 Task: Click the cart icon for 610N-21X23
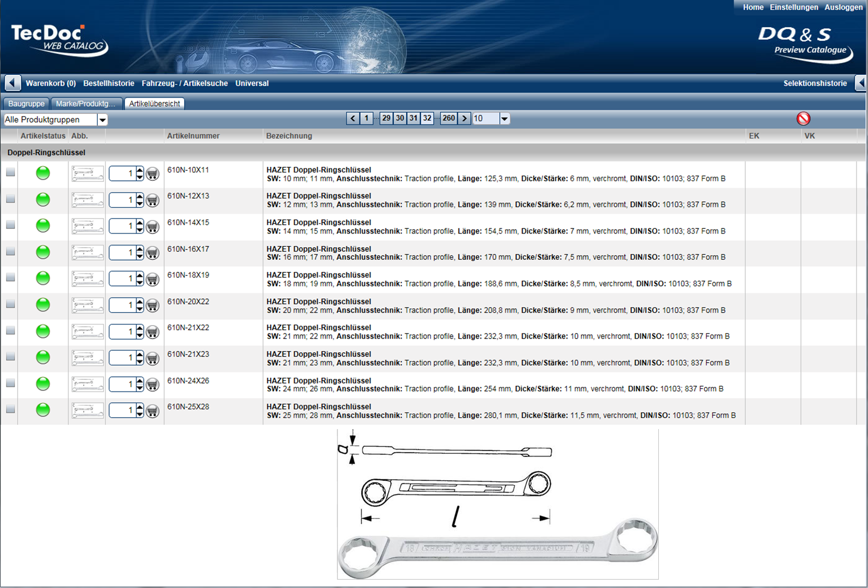pos(152,358)
